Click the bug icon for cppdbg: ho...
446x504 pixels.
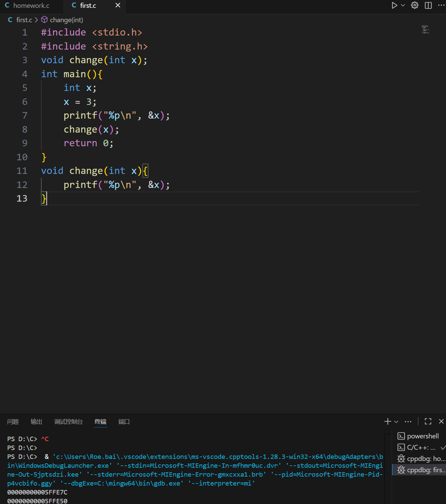click(x=401, y=459)
